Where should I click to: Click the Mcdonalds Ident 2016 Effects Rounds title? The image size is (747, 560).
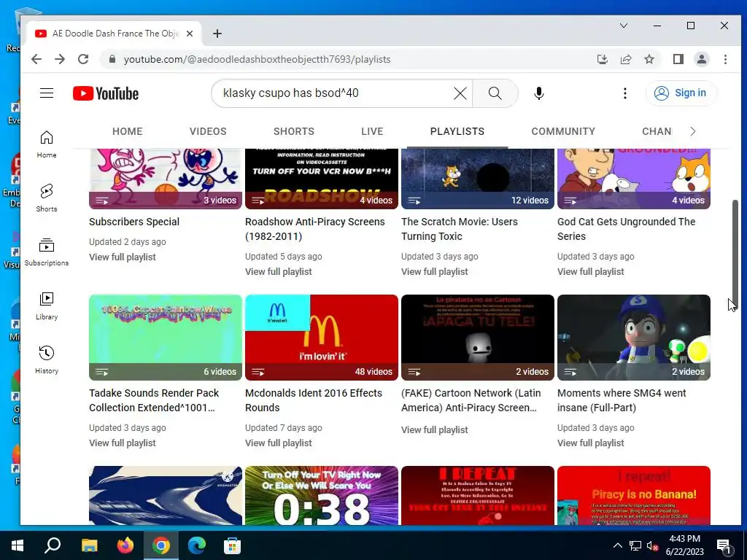point(314,400)
